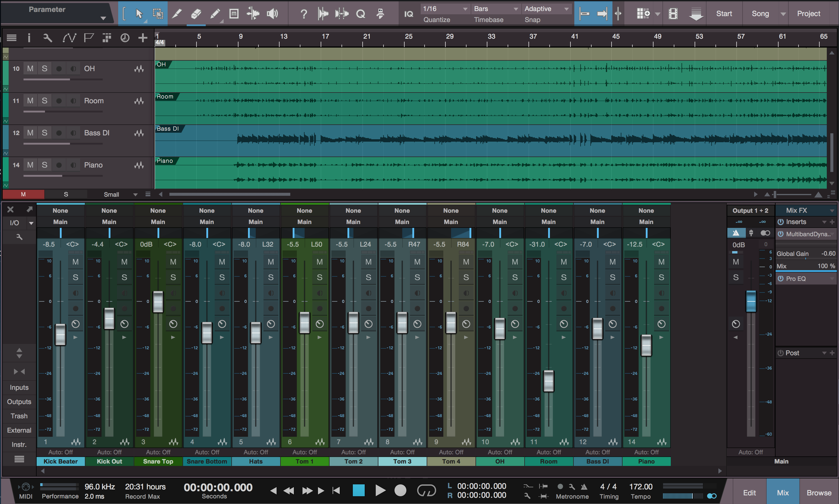The height and width of the screenshot is (504, 839).
Task: Click the Mix 100 % slider
Action: 806,266
